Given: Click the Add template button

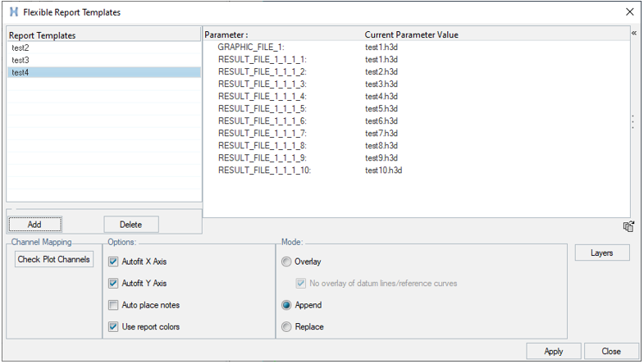Looking at the screenshot, I should pyautogui.click(x=34, y=225).
